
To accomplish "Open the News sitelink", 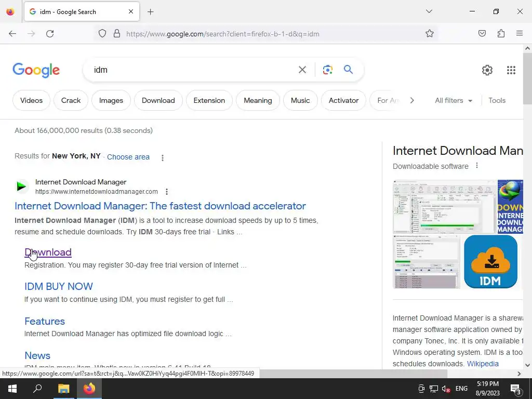I will pos(37,355).
